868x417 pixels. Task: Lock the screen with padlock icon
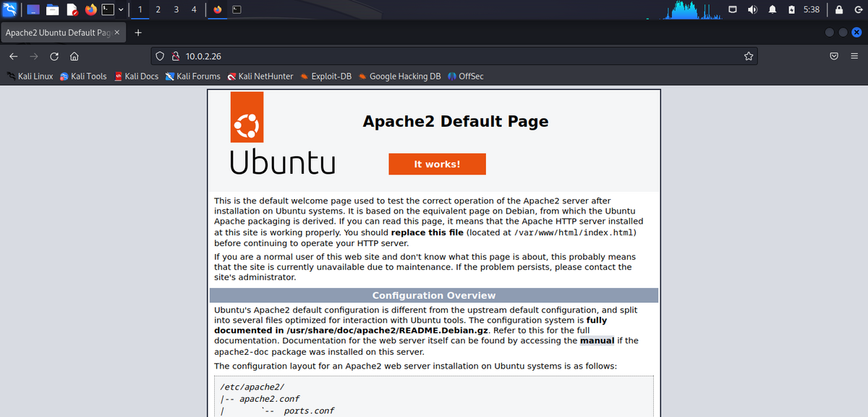coord(839,9)
